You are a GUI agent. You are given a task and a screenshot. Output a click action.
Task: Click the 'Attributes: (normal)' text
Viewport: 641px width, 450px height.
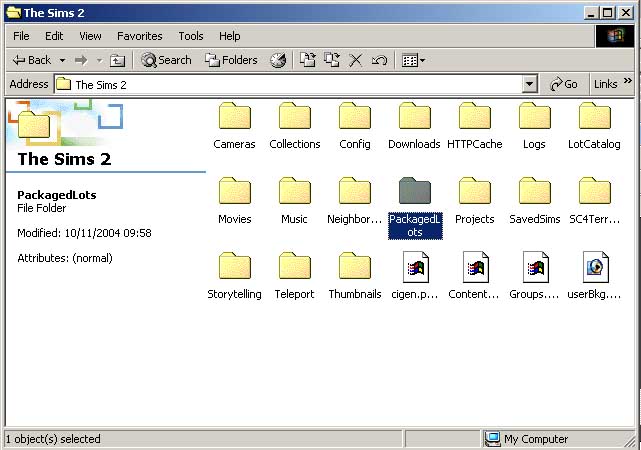65,258
